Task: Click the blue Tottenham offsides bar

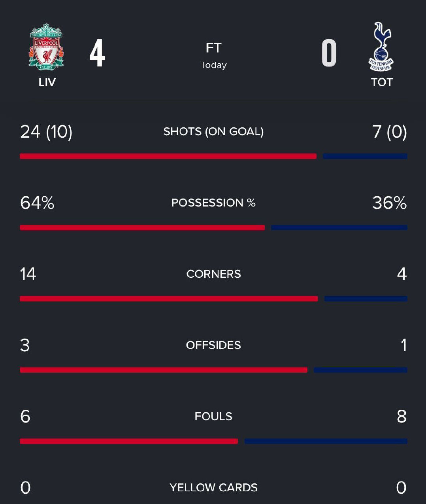Action: click(x=360, y=370)
